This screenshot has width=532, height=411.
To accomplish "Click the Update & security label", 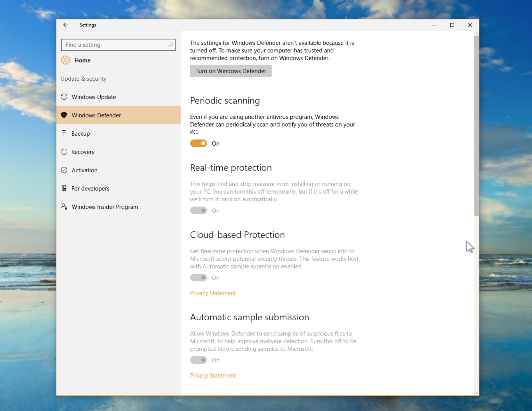I will 83,79.
